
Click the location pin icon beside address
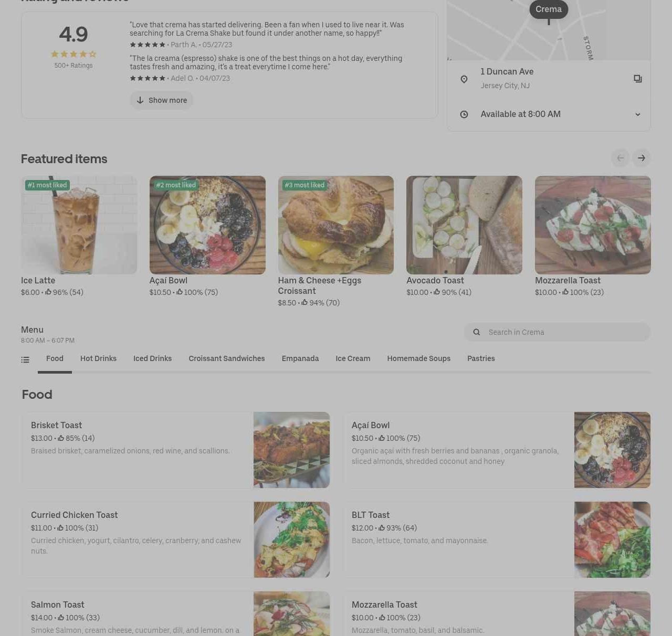coord(464,79)
